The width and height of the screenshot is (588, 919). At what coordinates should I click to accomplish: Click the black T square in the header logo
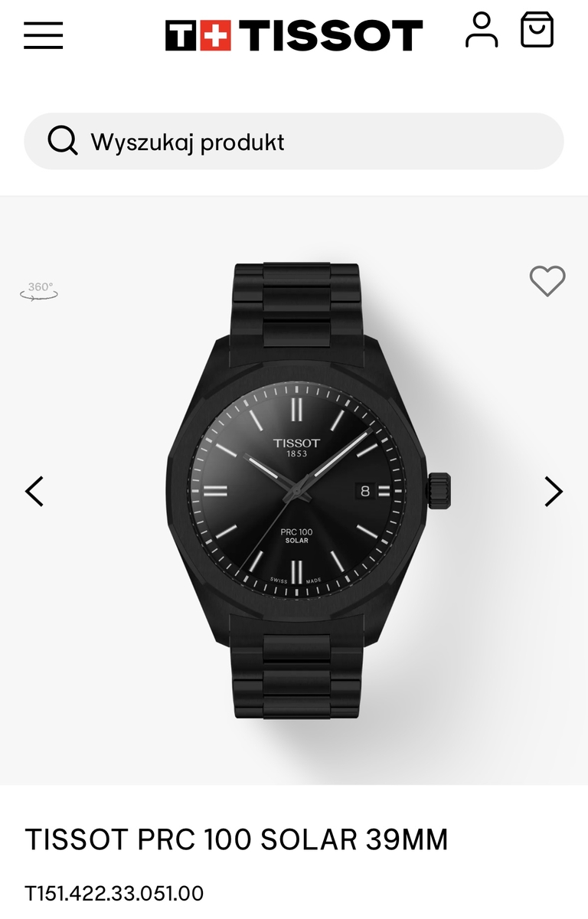pyautogui.click(x=181, y=35)
